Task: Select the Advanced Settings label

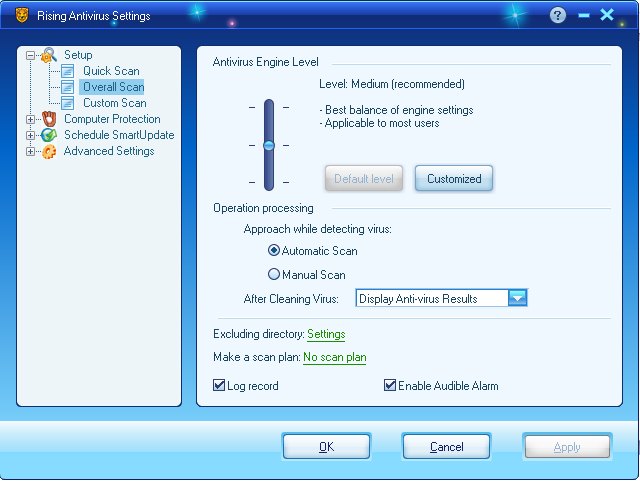Action: [109, 151]
